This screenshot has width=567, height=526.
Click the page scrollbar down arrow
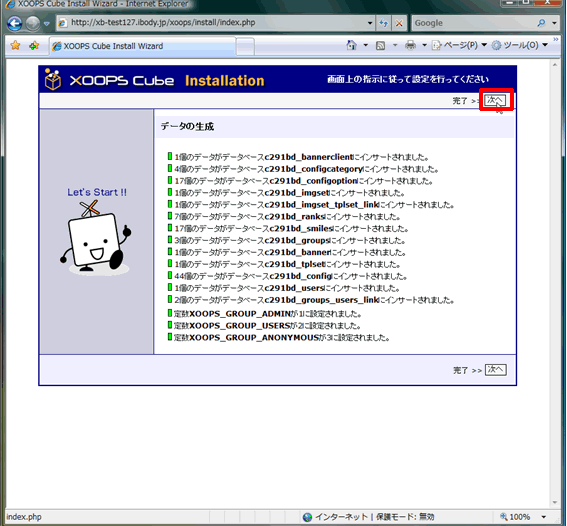click(x=555, y=503)
